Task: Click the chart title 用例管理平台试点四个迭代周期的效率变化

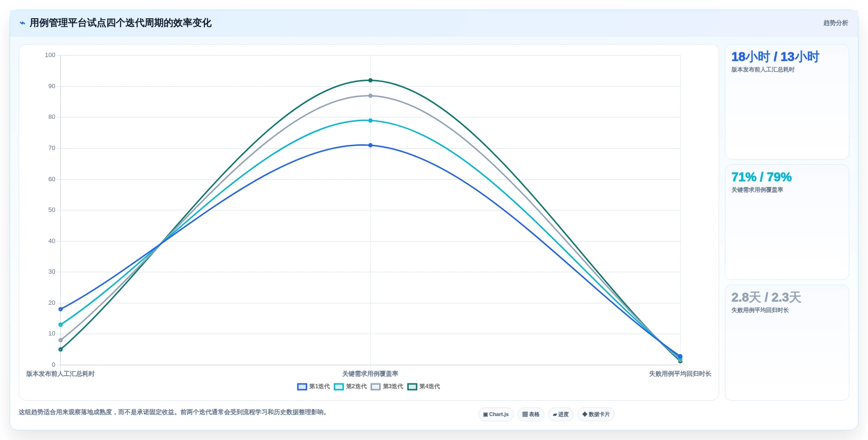Action: [121, 23]
